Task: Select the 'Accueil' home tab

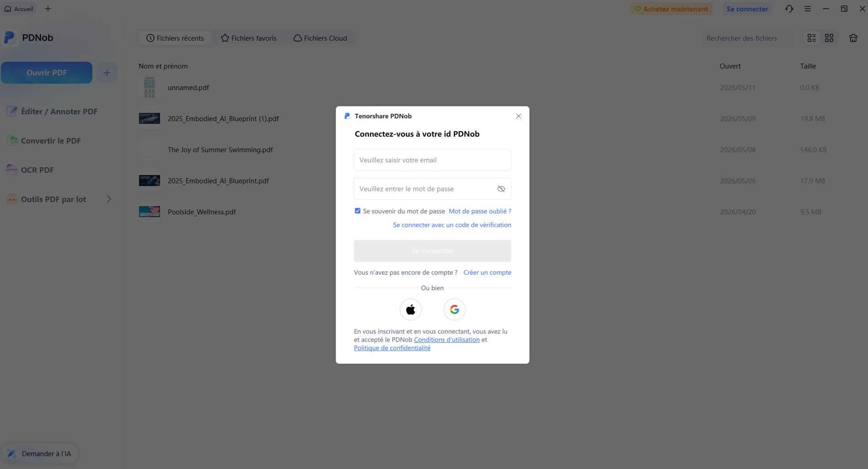Action: (19, 9)
